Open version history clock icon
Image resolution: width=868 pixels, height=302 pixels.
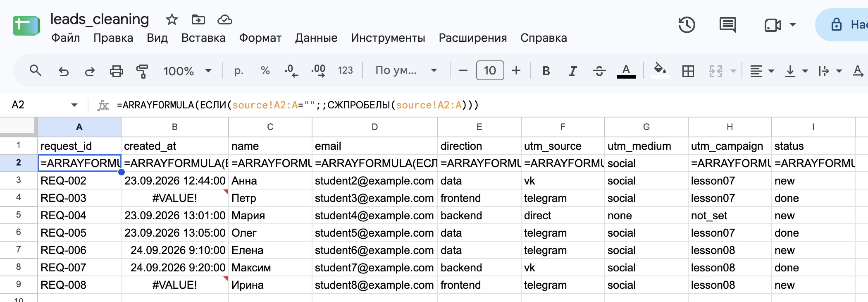pyautogui.click(x=687, y=25)
